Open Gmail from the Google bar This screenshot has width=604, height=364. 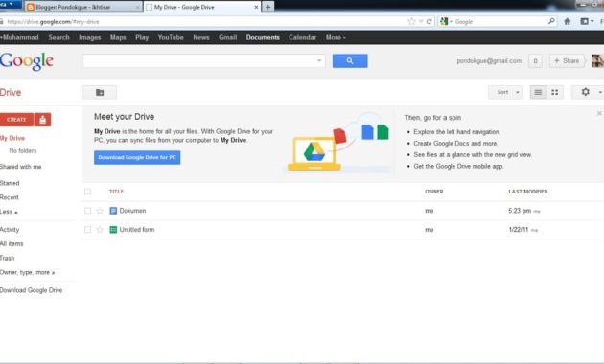pos(227,37)
